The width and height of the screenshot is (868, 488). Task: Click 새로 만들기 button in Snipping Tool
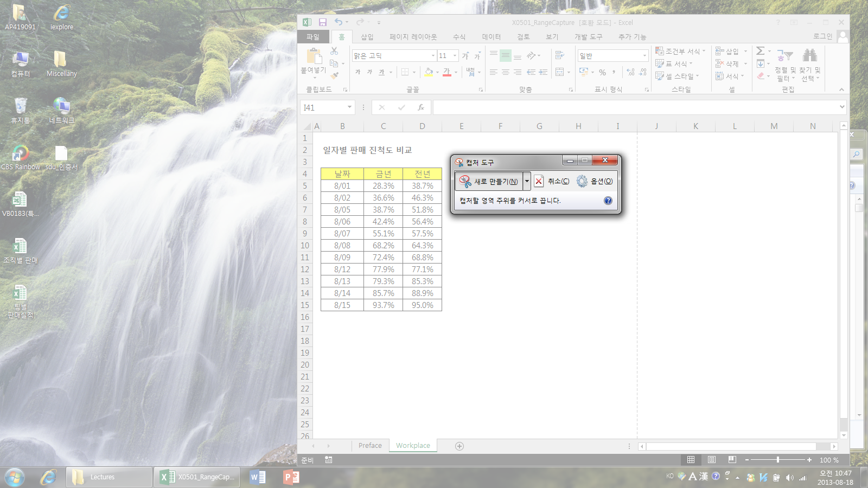[x=489, y=181]
